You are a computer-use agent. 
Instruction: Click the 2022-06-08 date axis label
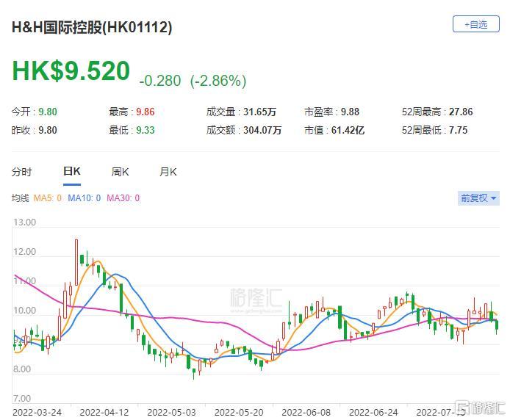(306, 412)
